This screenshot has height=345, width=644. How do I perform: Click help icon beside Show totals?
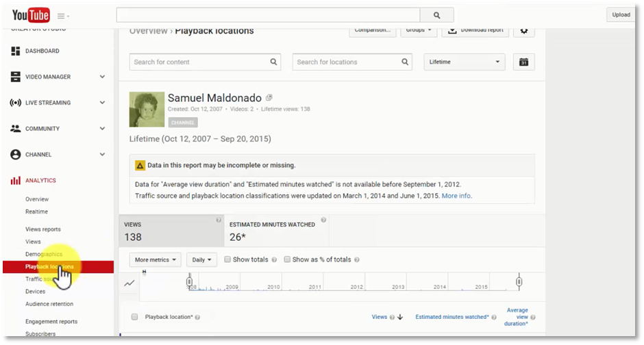(274, 259)
